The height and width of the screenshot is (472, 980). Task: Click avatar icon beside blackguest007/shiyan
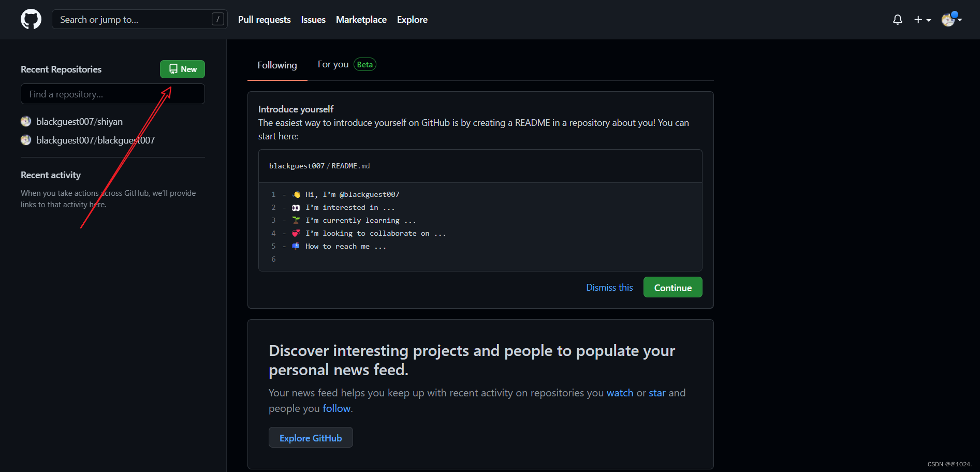26,121
